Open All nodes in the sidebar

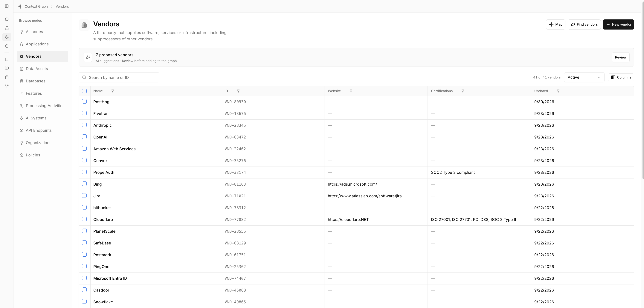42,32
